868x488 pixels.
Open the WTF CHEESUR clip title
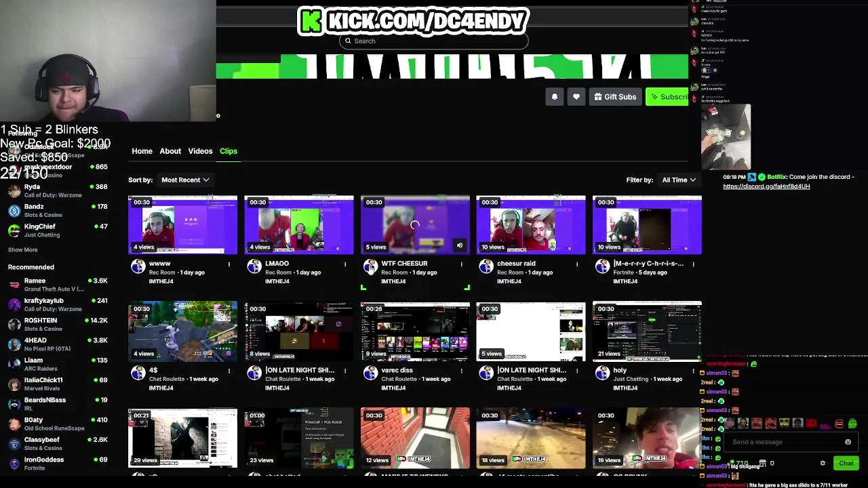pyautogui.click(x=404, y=264)
